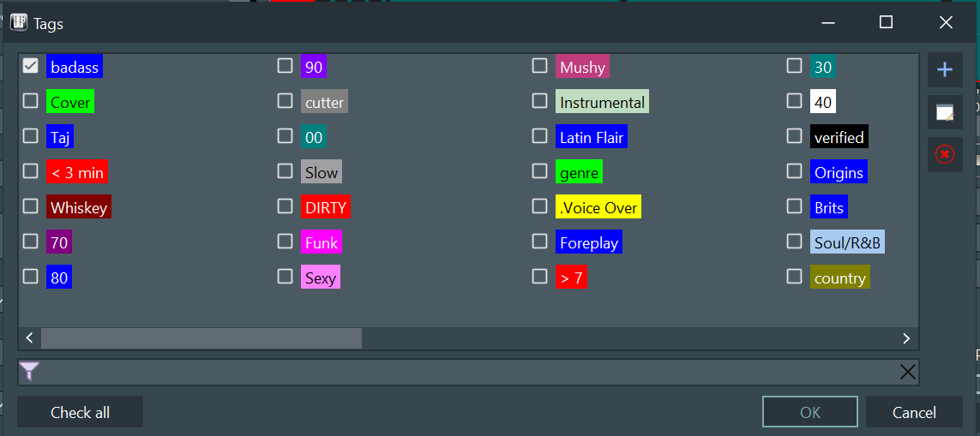Click the horizontal scrollbar thumb
Viewport: 980px width, 436px height.
coord(201,338)
